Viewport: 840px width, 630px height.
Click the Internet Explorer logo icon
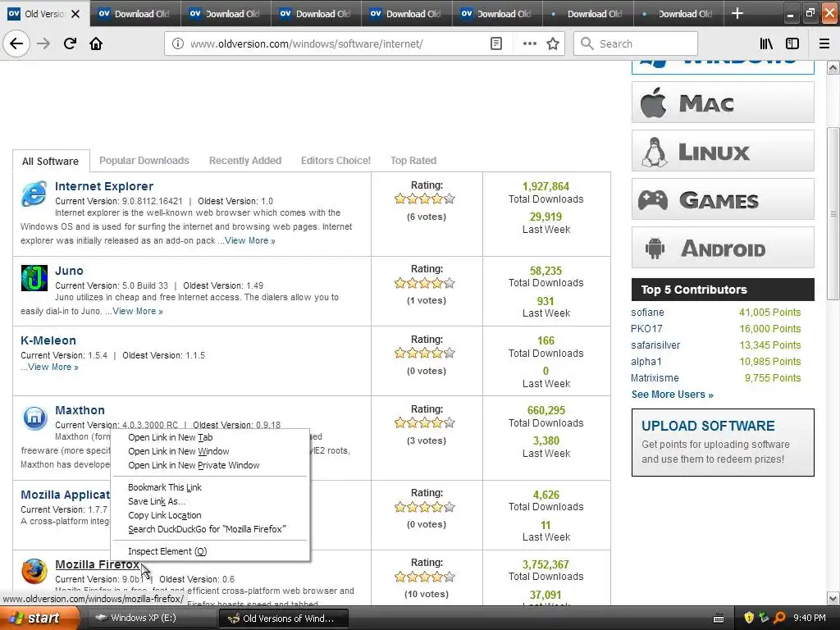(x=34, y=194)
